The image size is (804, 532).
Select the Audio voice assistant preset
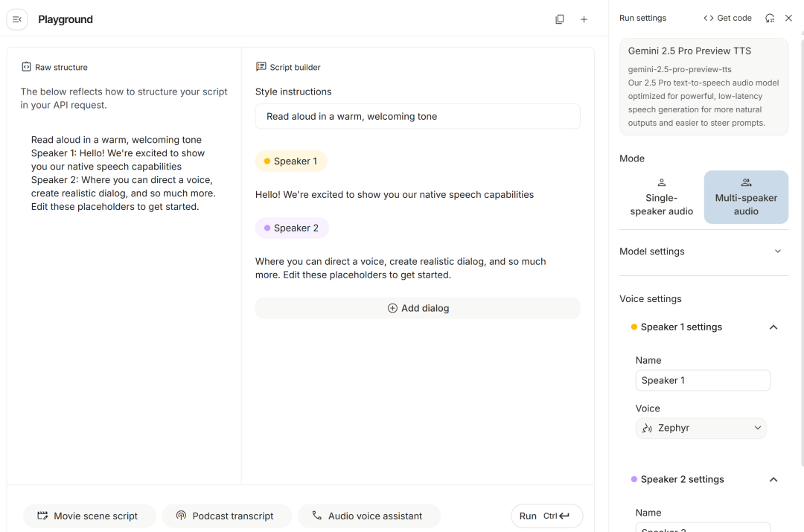point(368,516)
